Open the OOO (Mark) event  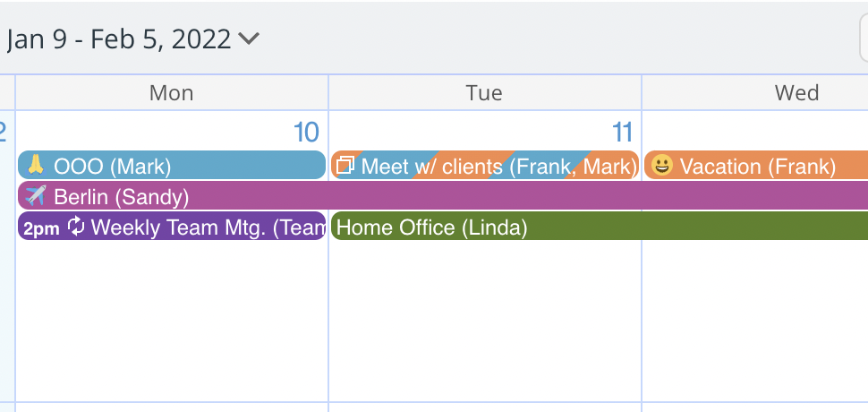click(x=172, y=165)
